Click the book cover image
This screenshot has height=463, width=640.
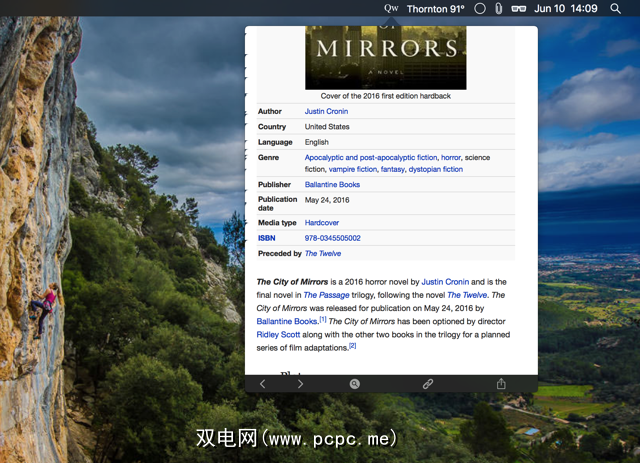pyautogui.click(x=385, y=55)
